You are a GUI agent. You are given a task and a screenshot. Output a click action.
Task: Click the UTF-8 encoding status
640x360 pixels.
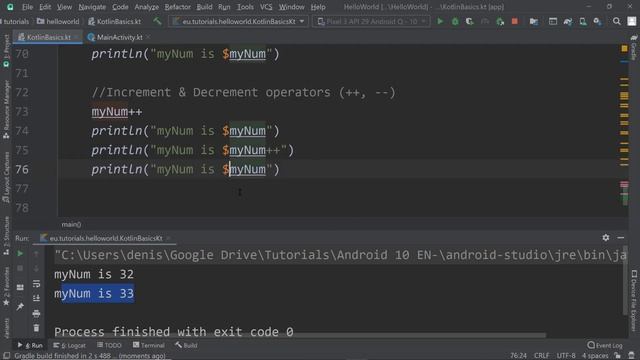click(566, 356)
